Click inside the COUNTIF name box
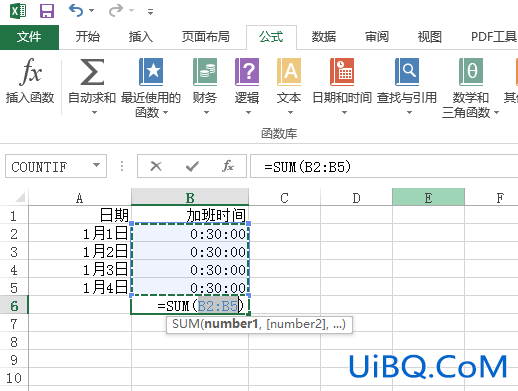Viewport: 518px width, 391px height. pos(47,166)
